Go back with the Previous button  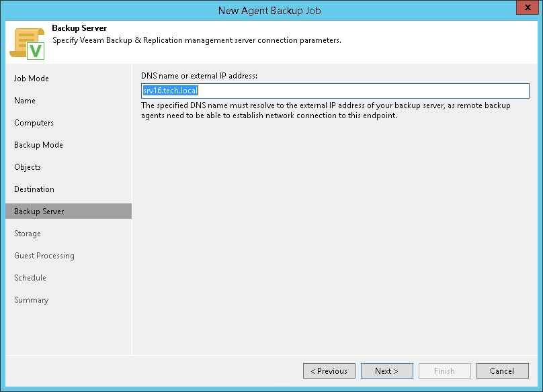[329, 371]
